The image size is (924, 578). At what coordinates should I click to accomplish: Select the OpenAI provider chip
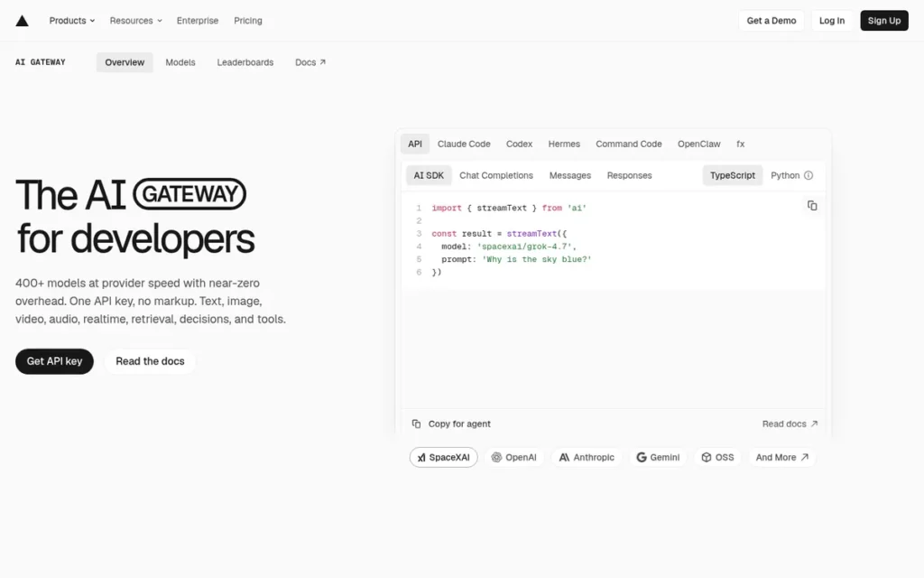click(x=514, y=457)
